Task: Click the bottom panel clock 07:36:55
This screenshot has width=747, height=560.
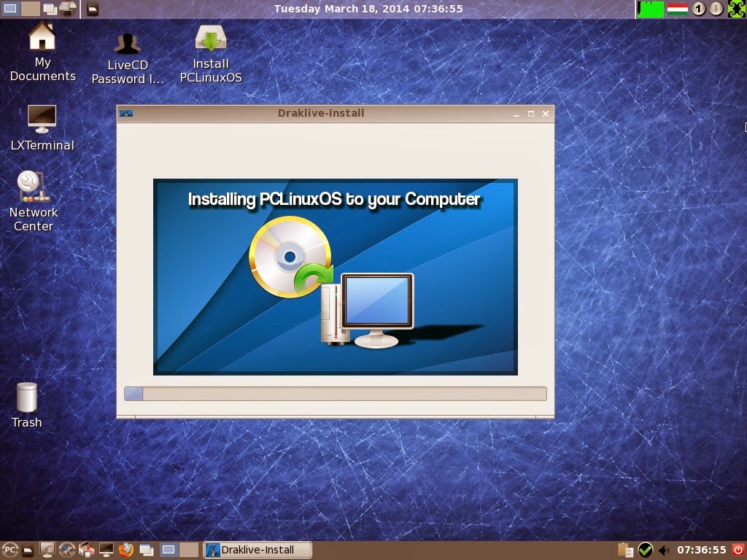Action: click(702, 550)
